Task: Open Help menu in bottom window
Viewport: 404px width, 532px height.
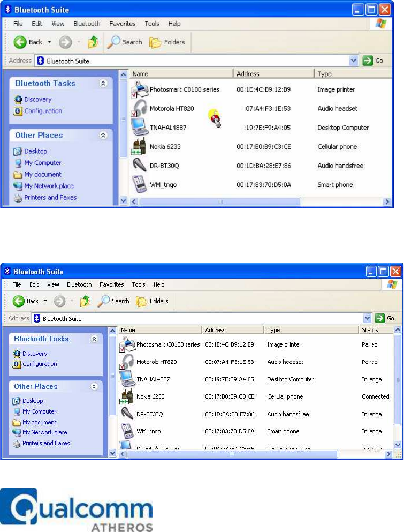Action: pyautogui.click(x=159, y=284)
